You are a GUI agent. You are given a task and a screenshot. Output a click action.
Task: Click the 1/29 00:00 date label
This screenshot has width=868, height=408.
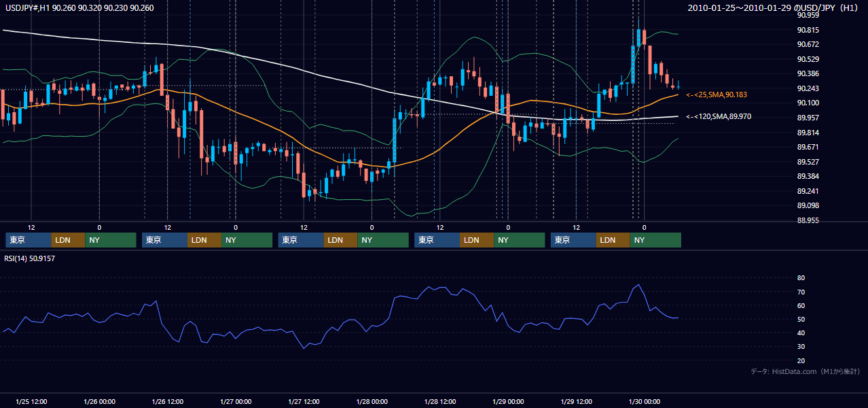(x=508, y=401)
